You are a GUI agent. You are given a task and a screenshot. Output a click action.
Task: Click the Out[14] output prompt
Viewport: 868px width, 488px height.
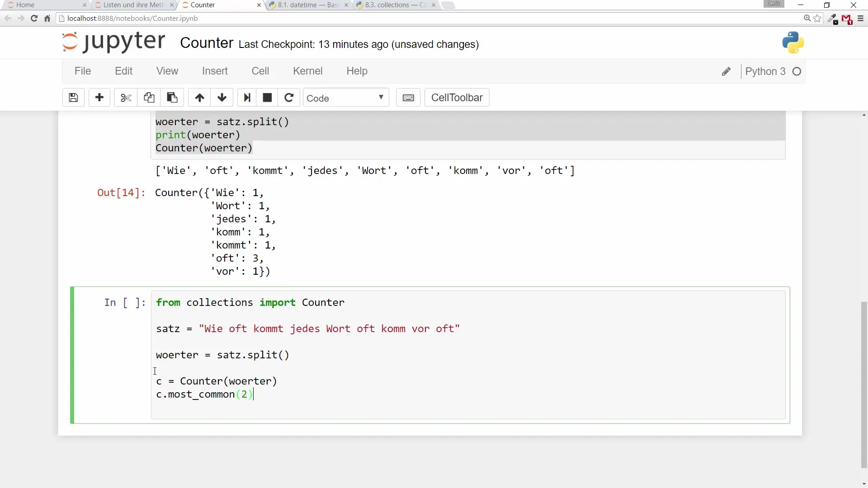[121, 192]
